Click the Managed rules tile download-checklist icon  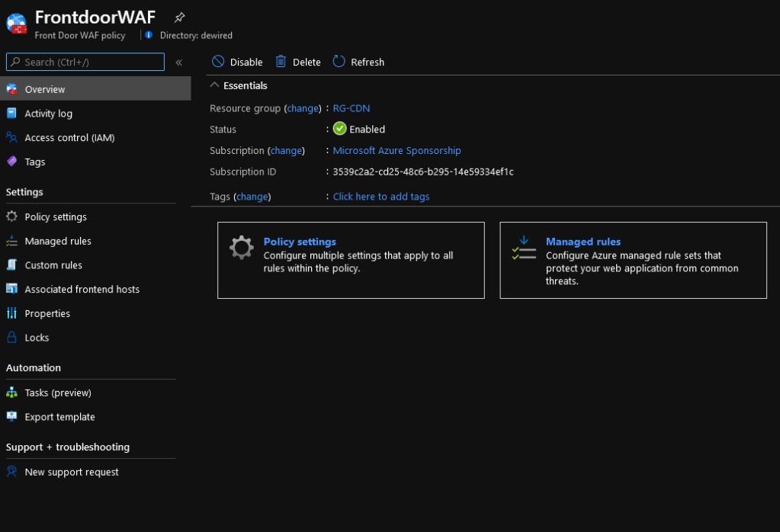524,248
